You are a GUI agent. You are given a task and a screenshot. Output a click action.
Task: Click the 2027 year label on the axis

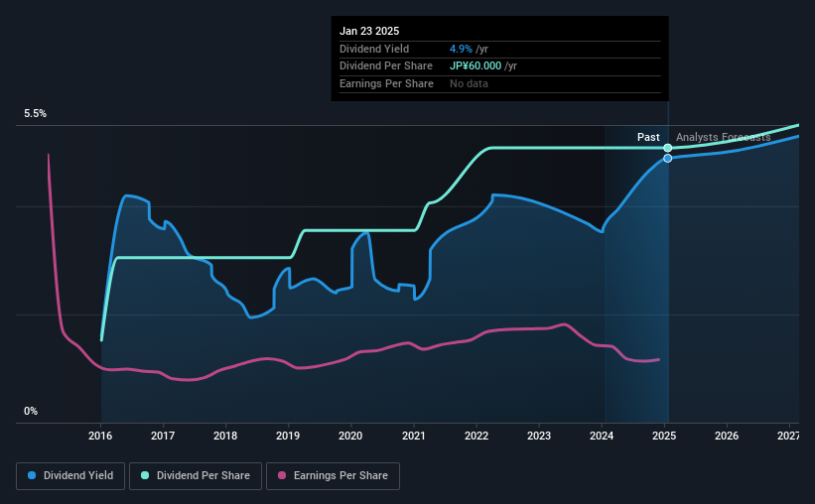click(788, 435)
